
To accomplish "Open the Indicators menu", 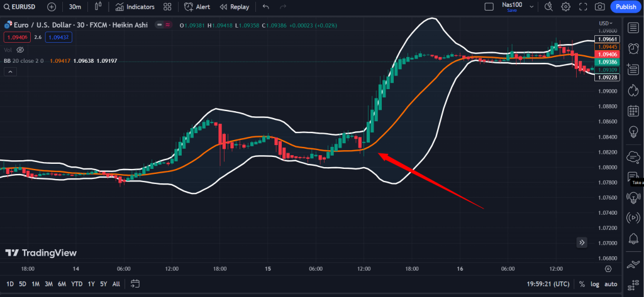I will click(x=135, y=7).
